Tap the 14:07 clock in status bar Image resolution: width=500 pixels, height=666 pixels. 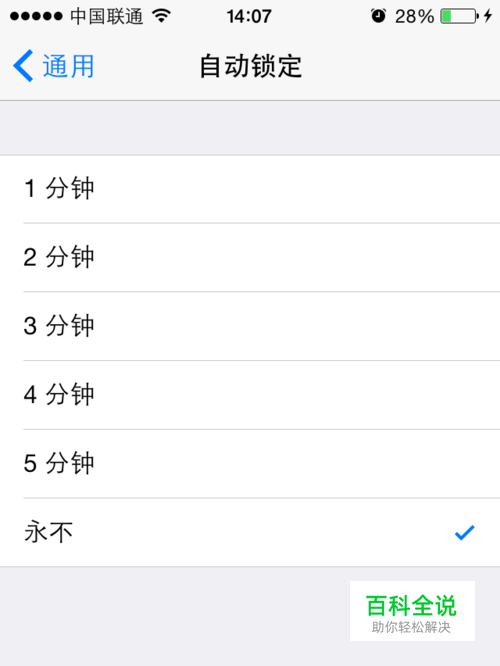coord(249,17)
